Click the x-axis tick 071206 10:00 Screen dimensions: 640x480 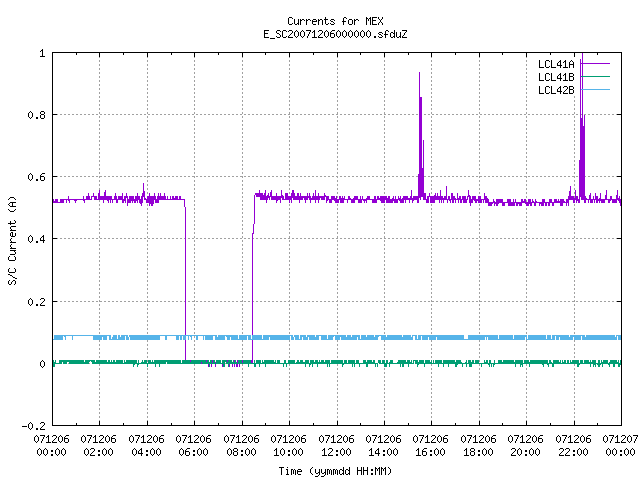click(x=288, y=446)
